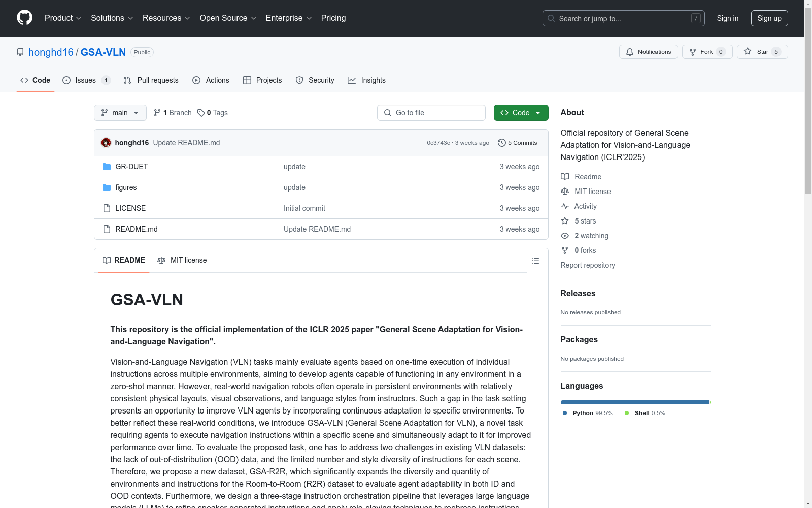Click the Search or jump to field
812x508 pixels.
click(624, 18)
